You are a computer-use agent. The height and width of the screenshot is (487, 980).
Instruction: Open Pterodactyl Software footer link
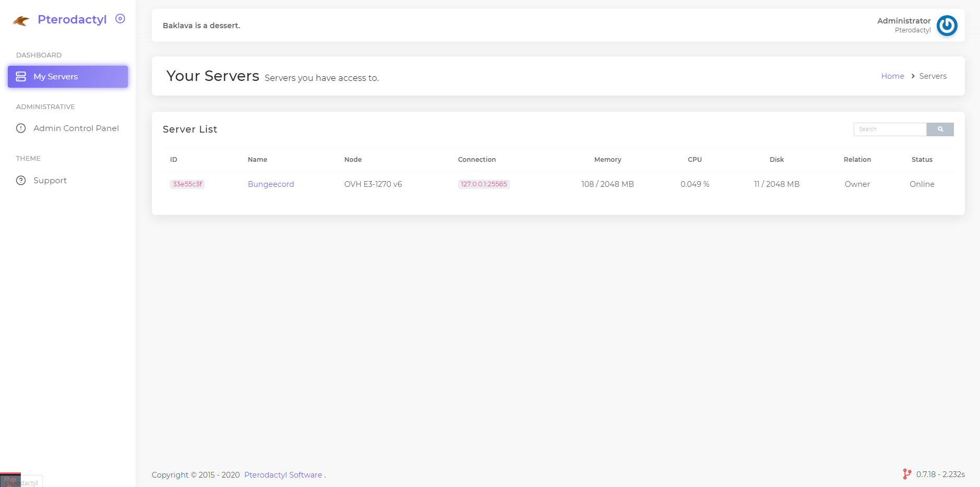click(283, 475)
